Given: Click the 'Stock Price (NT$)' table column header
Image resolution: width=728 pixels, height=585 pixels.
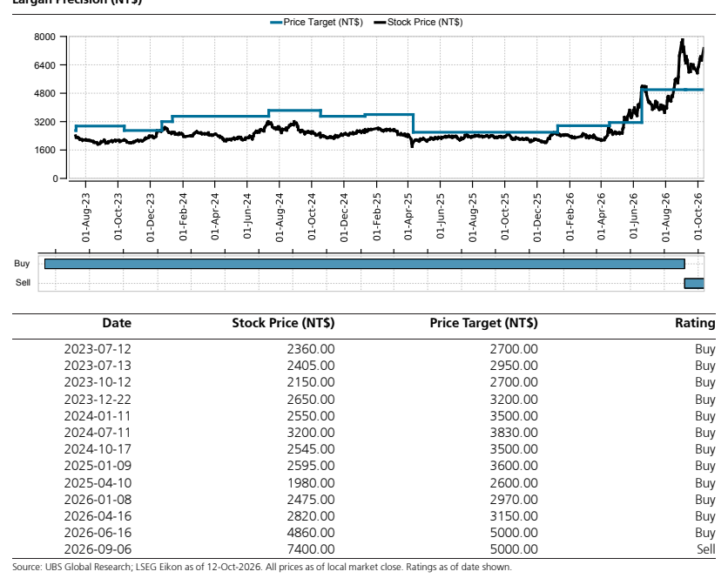Looking at the screenshot, I should pos(283,323).
